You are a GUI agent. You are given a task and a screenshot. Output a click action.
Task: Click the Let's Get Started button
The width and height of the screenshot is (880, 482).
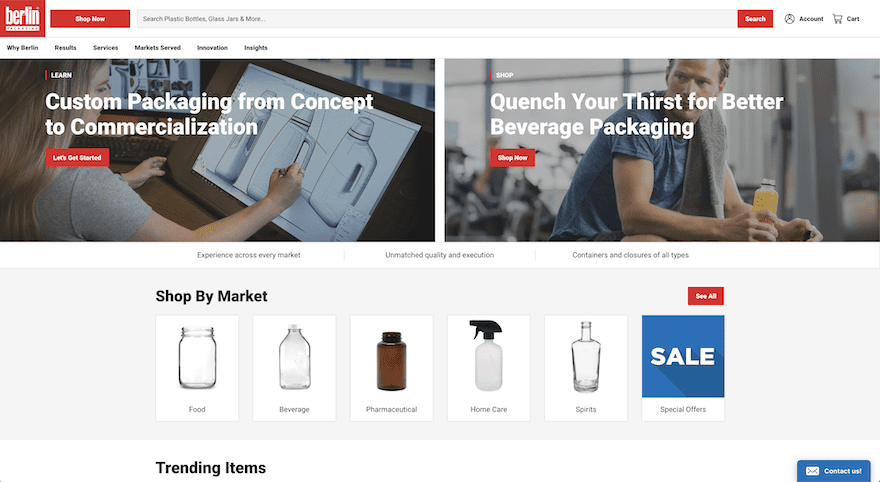(77, 158)
